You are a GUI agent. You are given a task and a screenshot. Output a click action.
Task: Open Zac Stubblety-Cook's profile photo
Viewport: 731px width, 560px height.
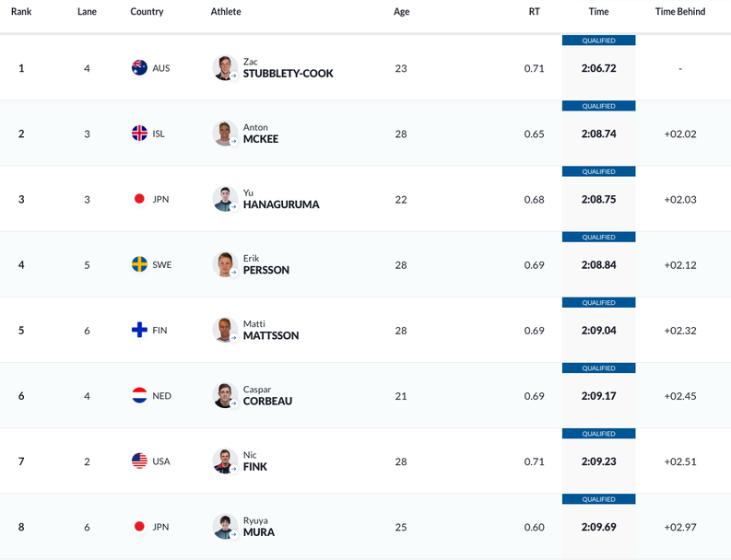(x=225, y=68)
